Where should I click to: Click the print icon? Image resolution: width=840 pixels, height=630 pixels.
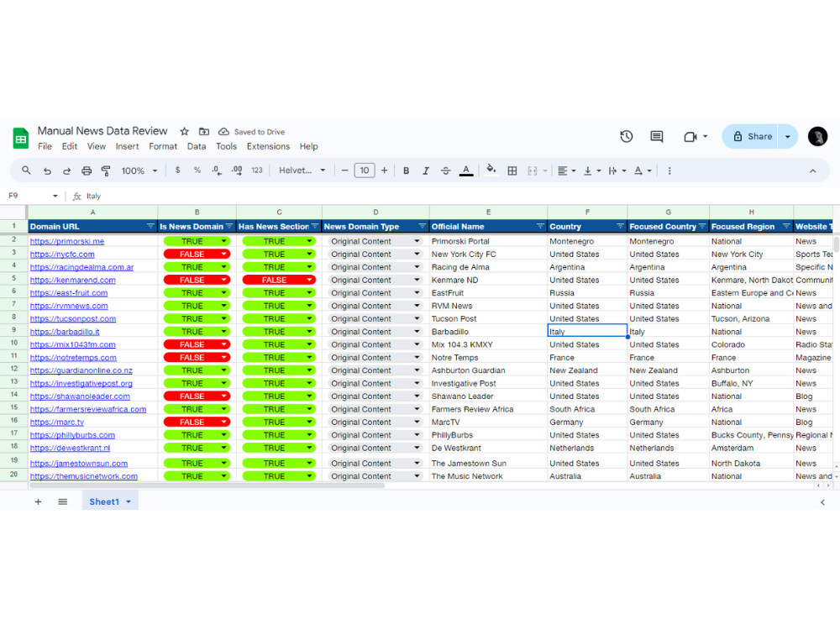[87, 171]
